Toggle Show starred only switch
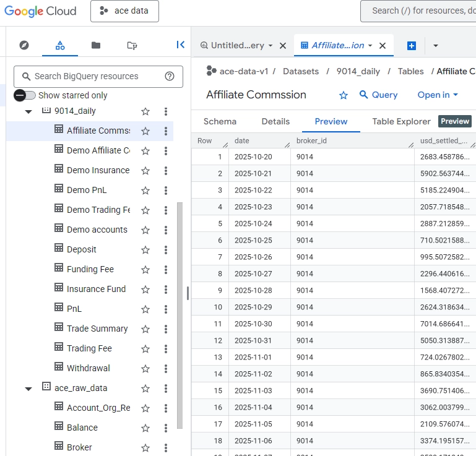Viewport: 476px width, 456px height. (x=25, y=95)
